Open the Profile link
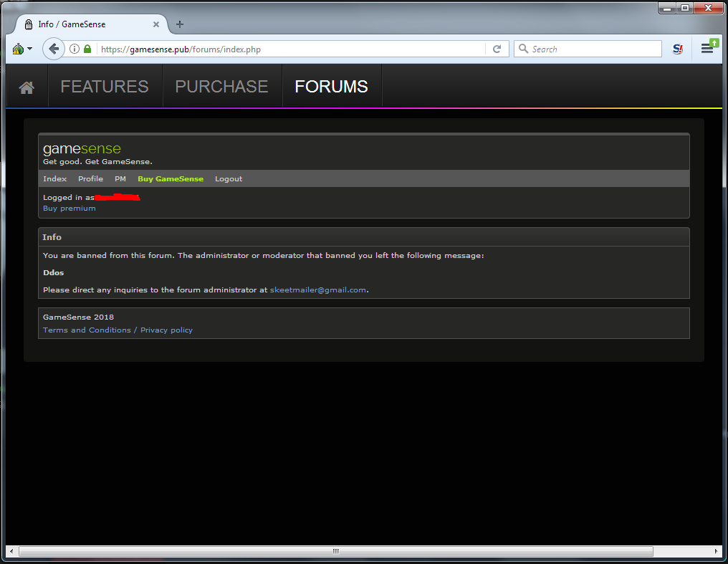 (90, 178)
